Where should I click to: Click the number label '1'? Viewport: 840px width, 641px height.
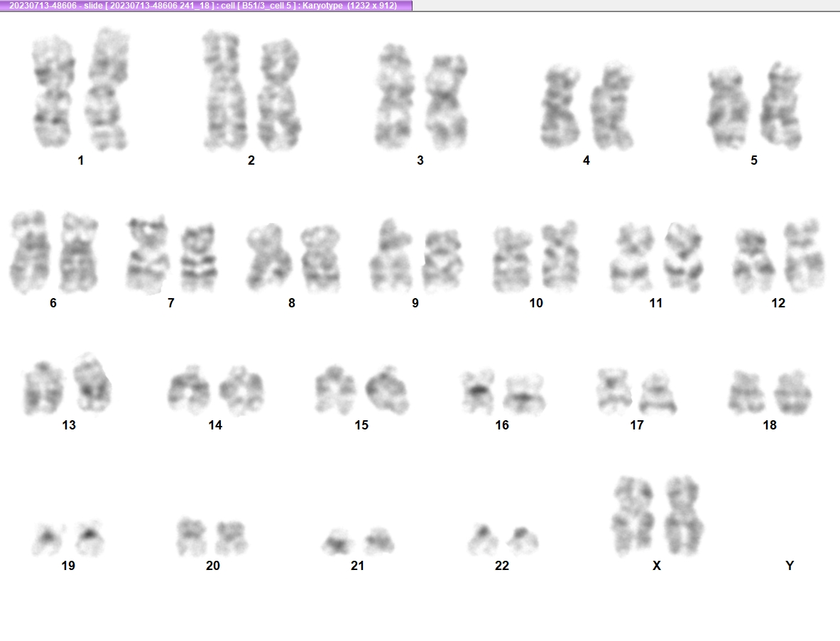[81, 160]
